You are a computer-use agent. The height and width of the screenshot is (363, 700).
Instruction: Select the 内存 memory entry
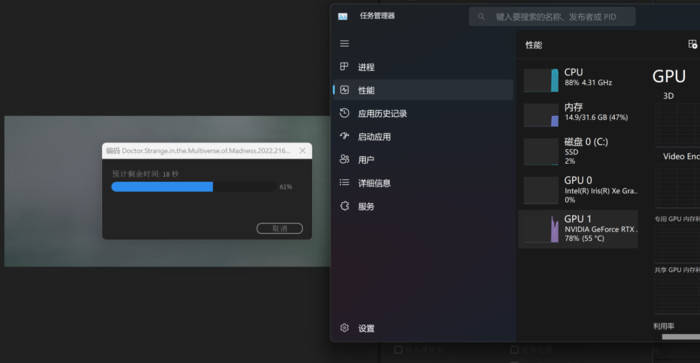click(x=578, y=114)
